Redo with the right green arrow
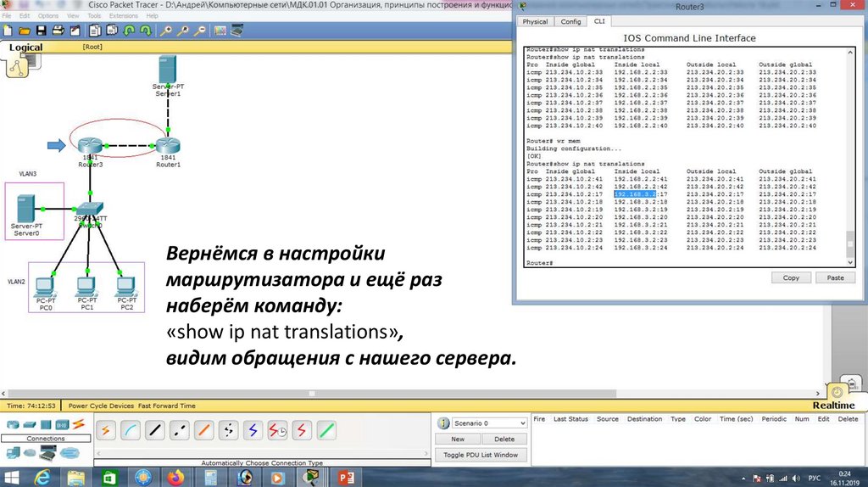The width and height of the screenshot is (868, 487). [x=146, y=31]
